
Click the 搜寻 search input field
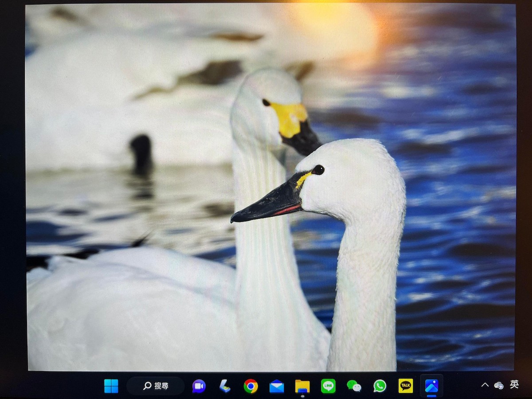[x=156, y=385]
